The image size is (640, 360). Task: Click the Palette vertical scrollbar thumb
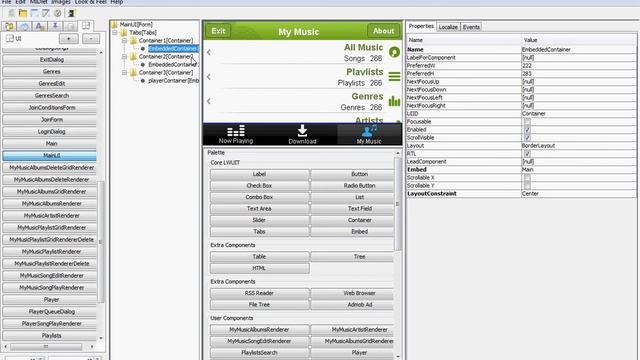(x=397, y=204)
